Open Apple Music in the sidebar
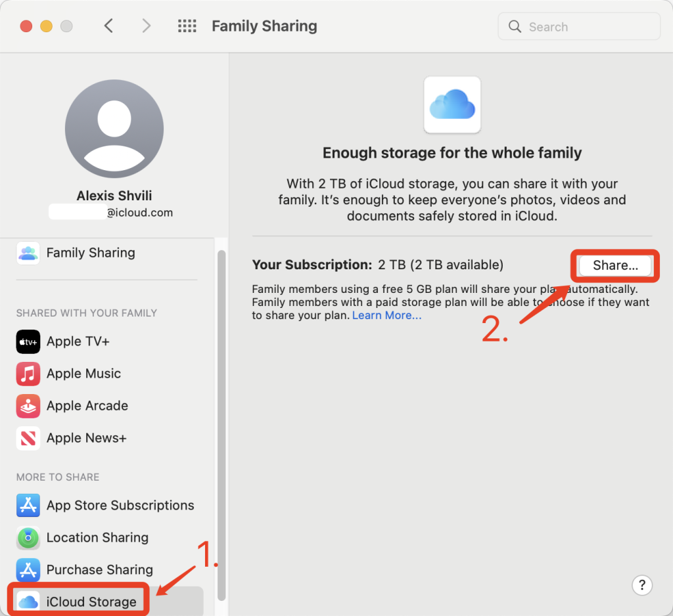This screenshot has height=616, width=673. pyautogui.click(x=83, y=374)
